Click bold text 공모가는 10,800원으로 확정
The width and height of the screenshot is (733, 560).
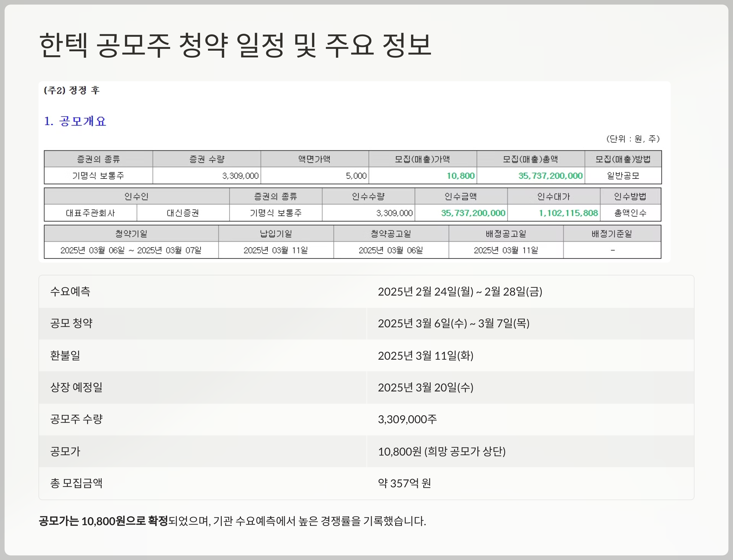pos(103,521)
